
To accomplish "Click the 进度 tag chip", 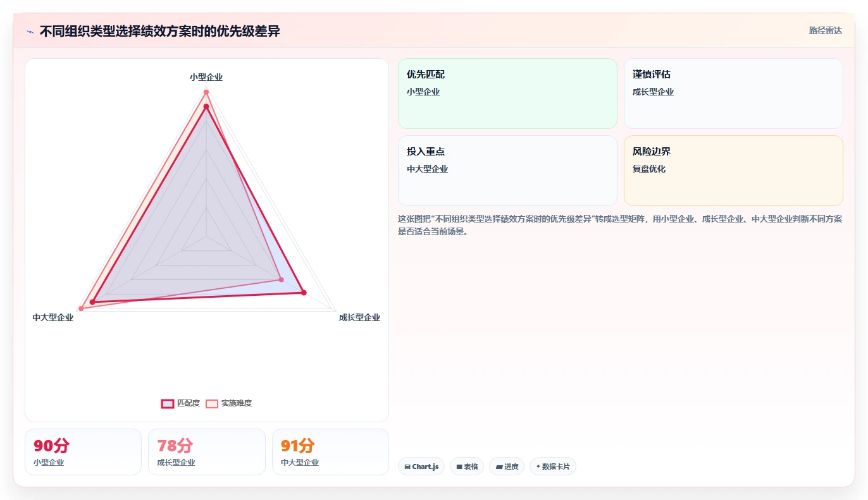I will [x=507, y=466].
